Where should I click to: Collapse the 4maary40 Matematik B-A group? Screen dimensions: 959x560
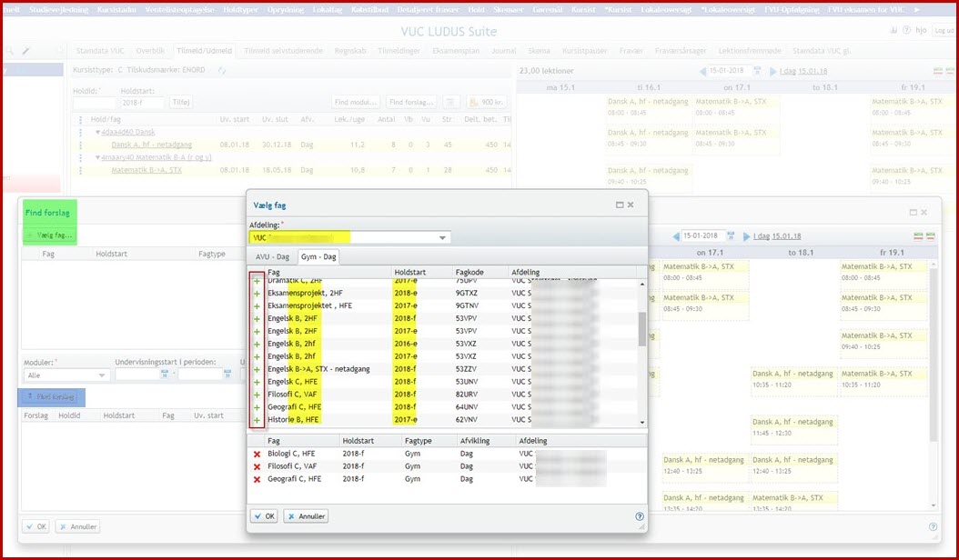(98, 158)
